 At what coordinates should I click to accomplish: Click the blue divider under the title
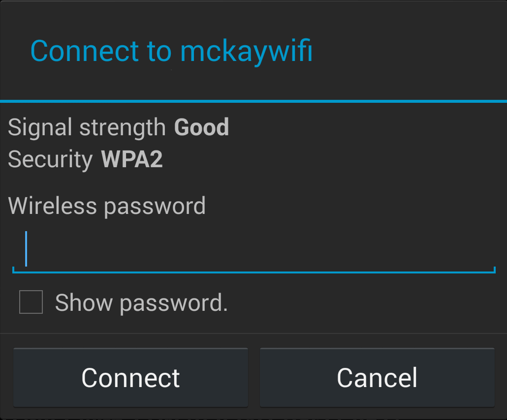(x=253, y=101)
